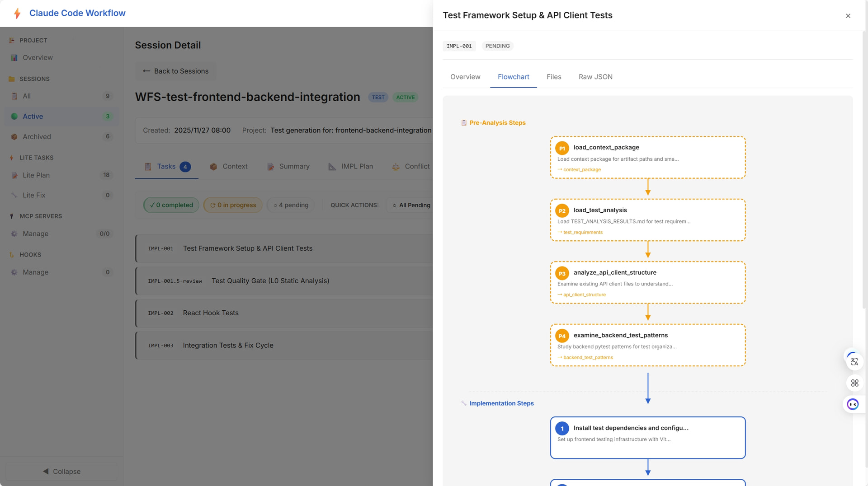Open the Raw JSON tab
Image resolution: width=868 pixels, height=486 pixels.
click(595, 77)
